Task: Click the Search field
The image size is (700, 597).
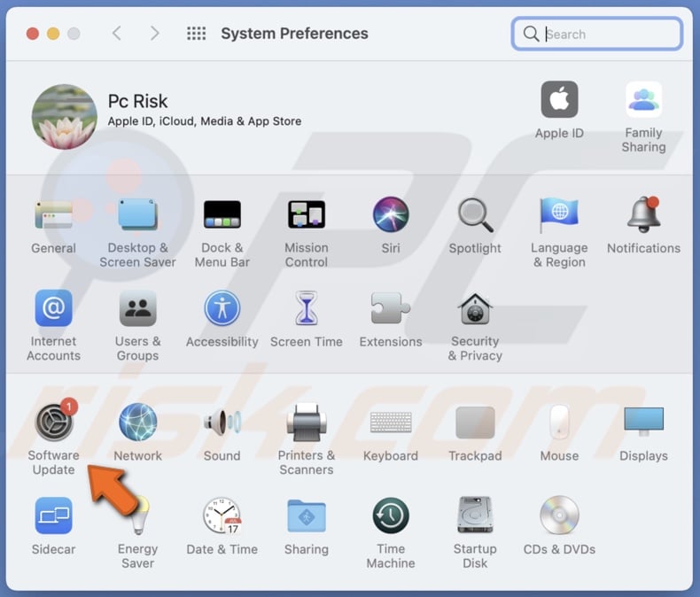Action: (597, 34)
